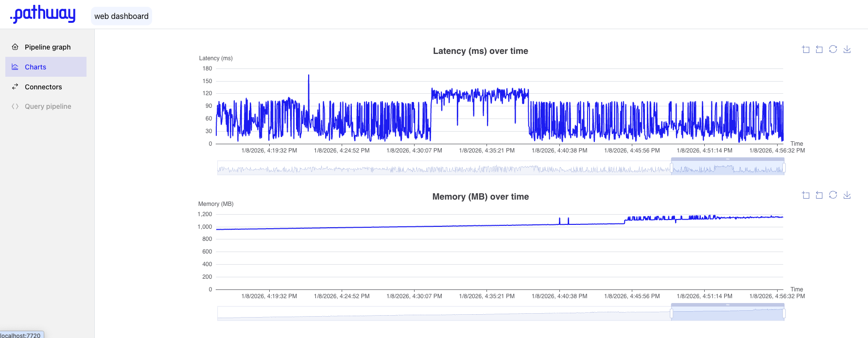Open the Pipeline graph page
The image size is (868, 338).
tap(47, 47)
